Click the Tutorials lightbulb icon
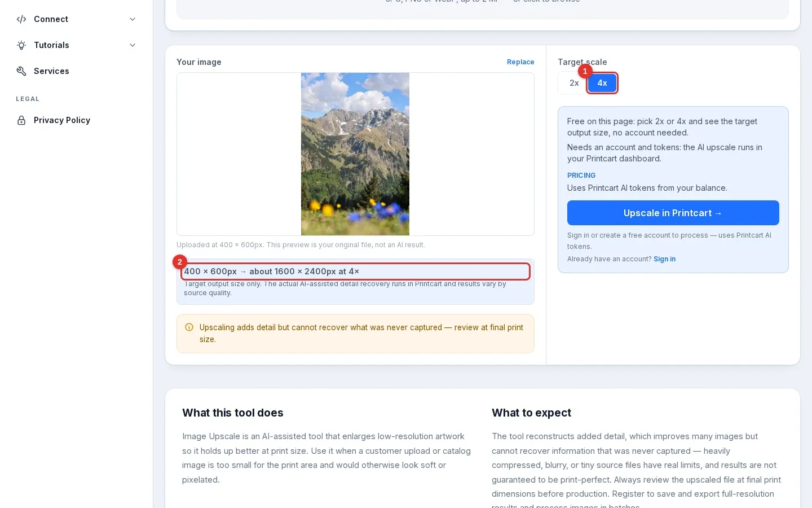Viewport: 812px width, 508px height. pos(21,45)
